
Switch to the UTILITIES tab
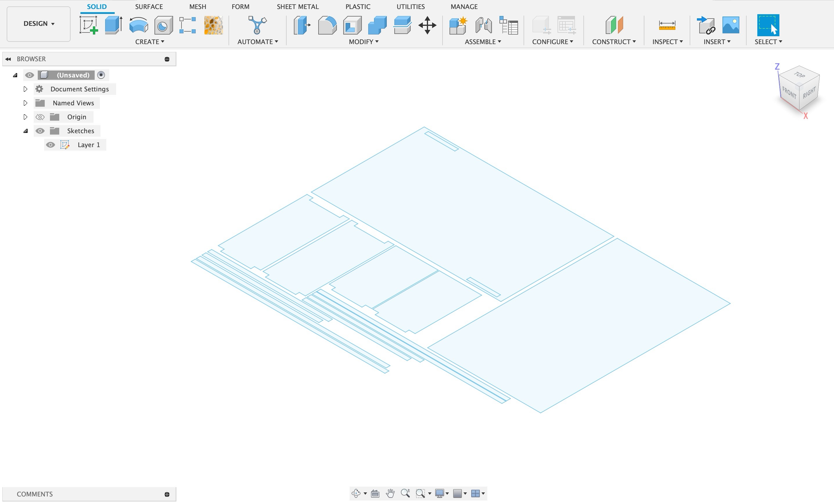click(411, 7)
